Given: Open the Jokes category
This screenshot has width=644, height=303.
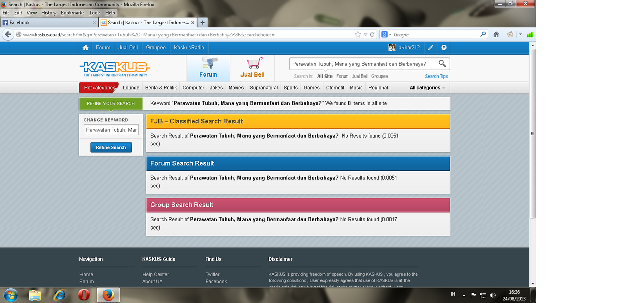Looking at the screenshot, I should click(x=216, y=88).
